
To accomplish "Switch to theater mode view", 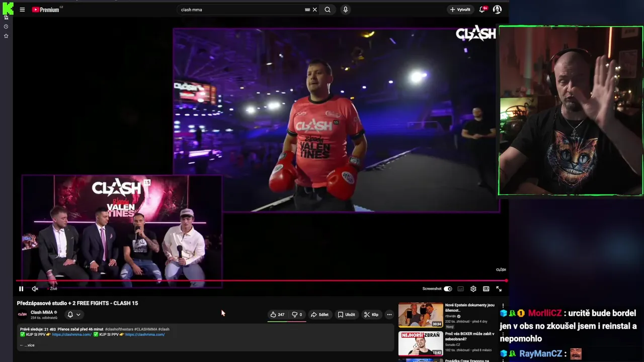I will 486,289.
